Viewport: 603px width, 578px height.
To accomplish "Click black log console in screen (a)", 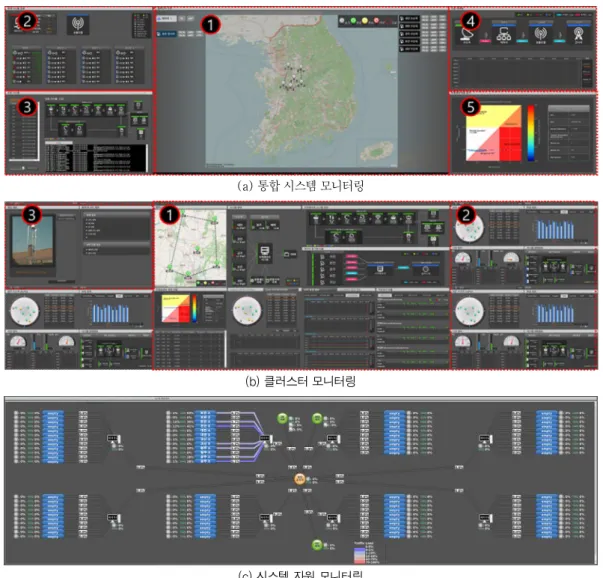I will tap(96, 158).
